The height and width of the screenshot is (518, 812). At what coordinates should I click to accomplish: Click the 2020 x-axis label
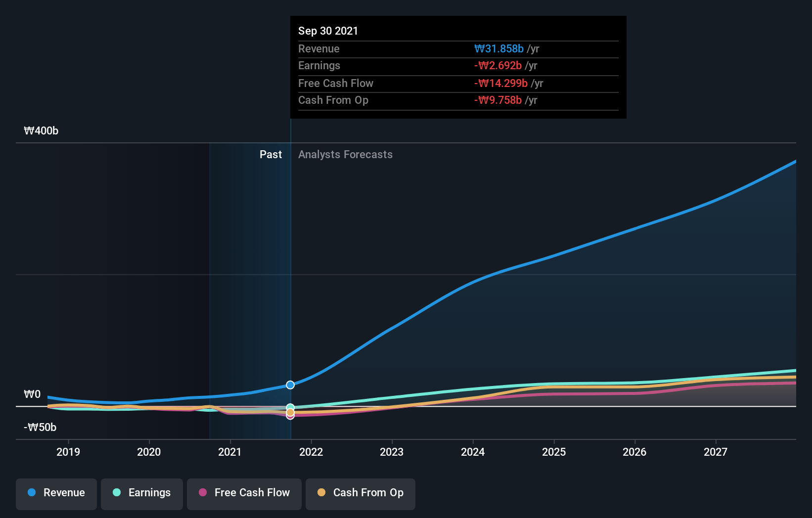[149, 452]
